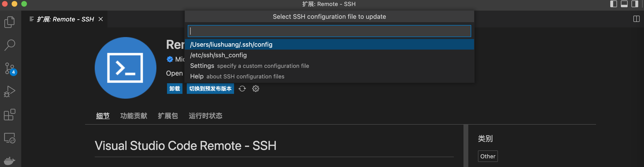Toggle the secondary side bar layout button

click(635, 4)
